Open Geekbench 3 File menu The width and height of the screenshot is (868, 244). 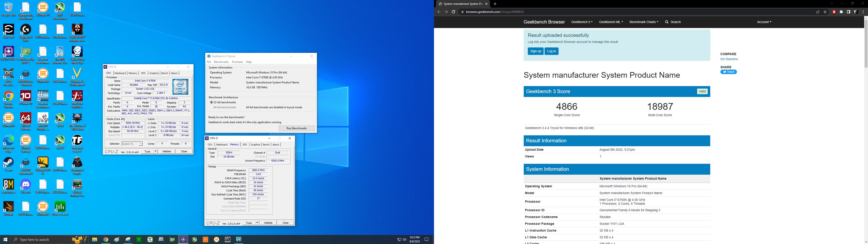[209, 62]
